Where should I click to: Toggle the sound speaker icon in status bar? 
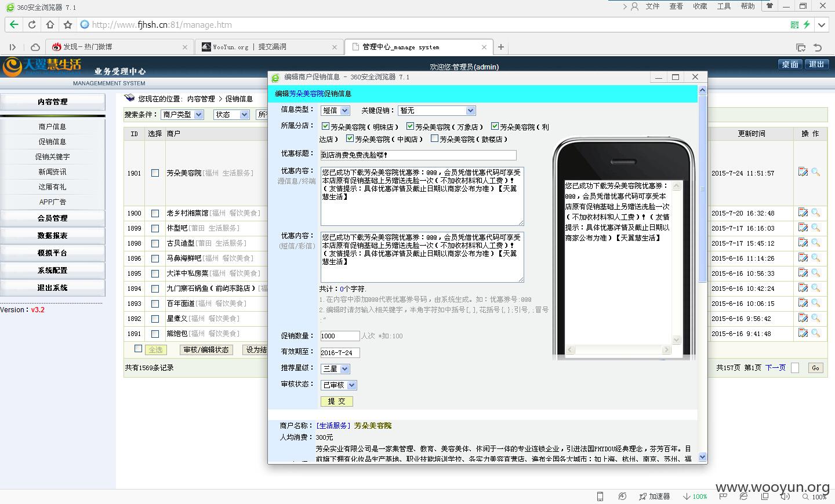(786, 496)
